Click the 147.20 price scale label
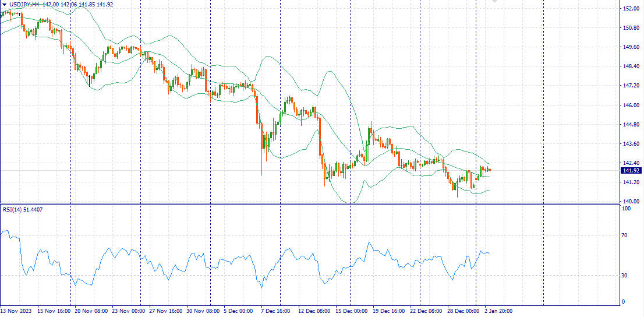 pyautogui.click(x=631, y=86)
